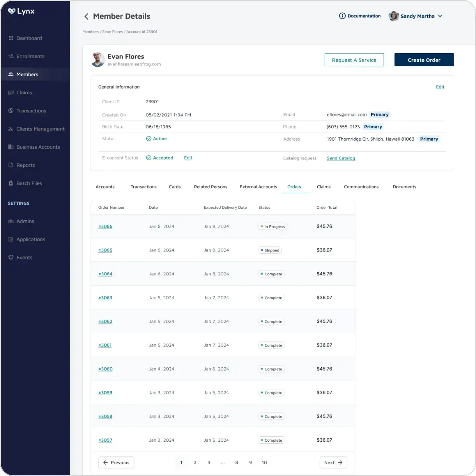Click the Request A Service button
The height and width of the screenshot is (476, 476).
coord(354,60)
